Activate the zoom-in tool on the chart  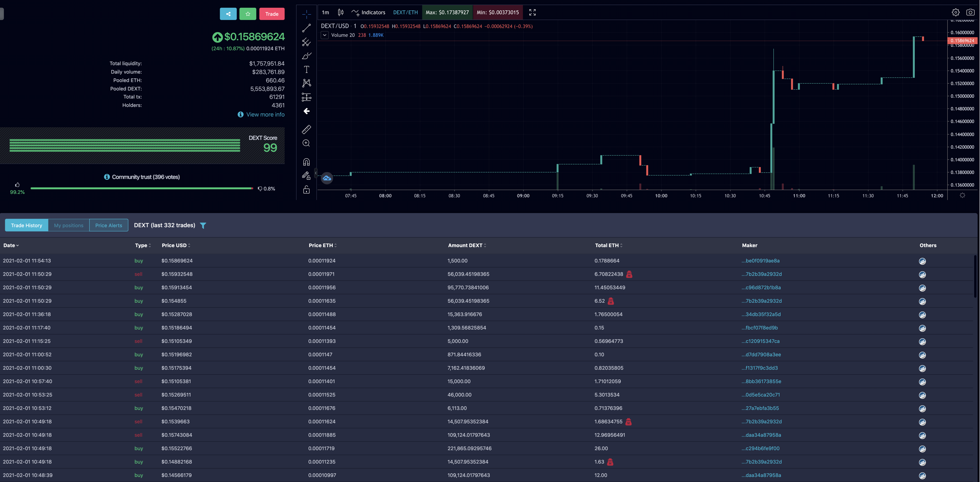[x=306, y=143]
